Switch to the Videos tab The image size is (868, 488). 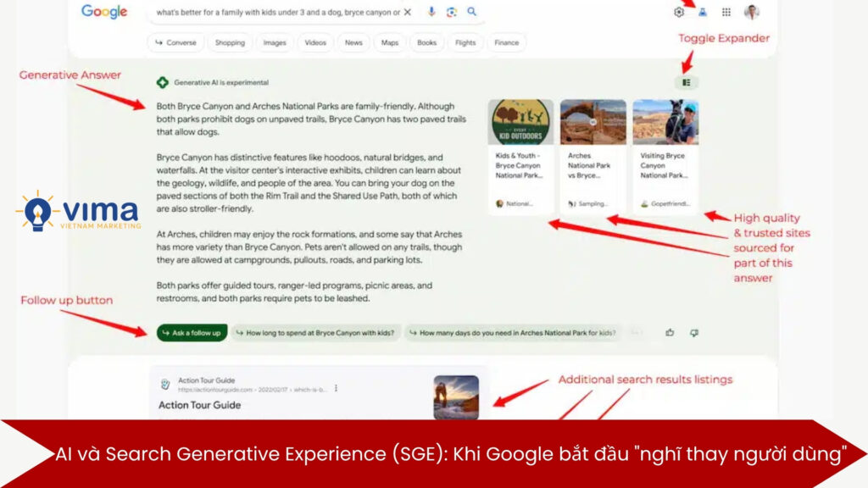[x=315, y=42]
